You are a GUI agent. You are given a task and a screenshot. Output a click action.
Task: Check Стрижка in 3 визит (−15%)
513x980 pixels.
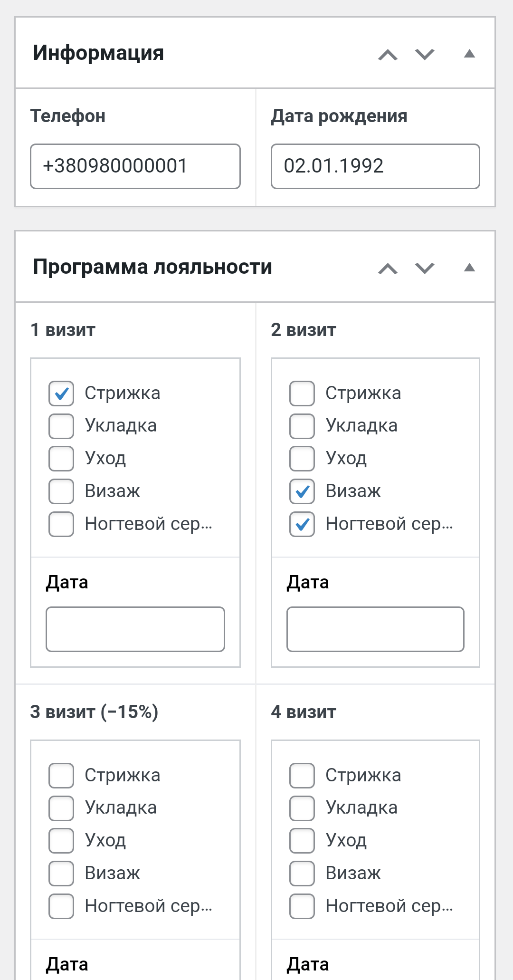61,776
